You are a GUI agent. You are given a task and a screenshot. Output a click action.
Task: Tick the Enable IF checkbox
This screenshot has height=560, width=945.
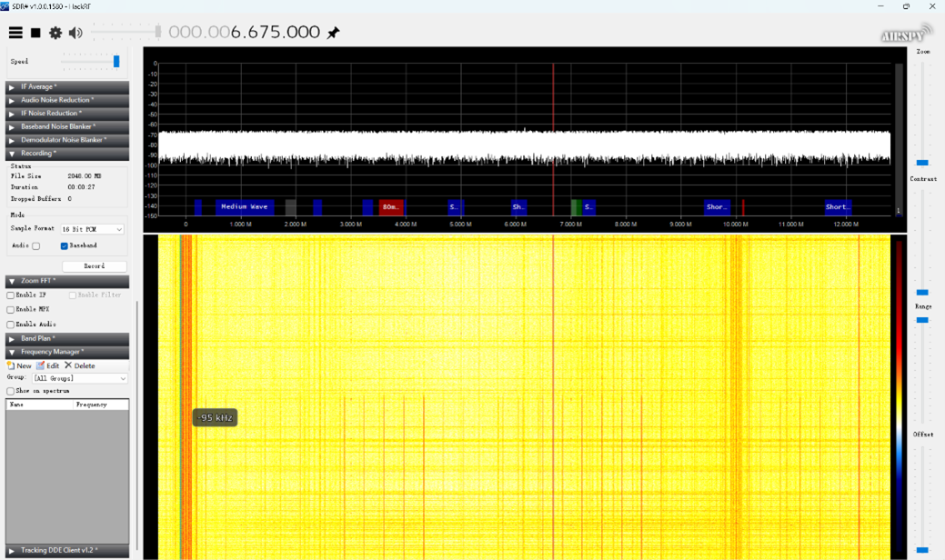pyautogui.click(x=11, y=295)
